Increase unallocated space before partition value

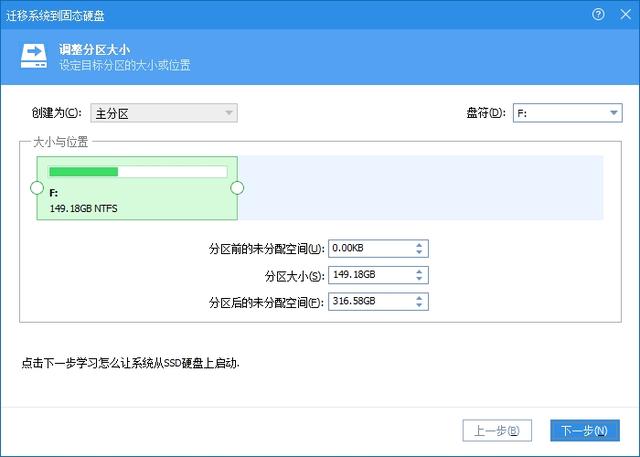click(x=419, y=245)
